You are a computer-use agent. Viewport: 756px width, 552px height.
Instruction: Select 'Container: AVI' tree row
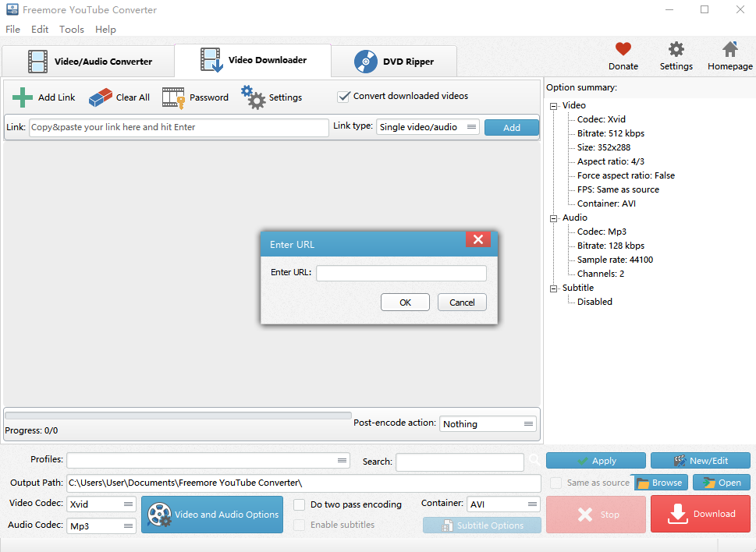point(606,203)
